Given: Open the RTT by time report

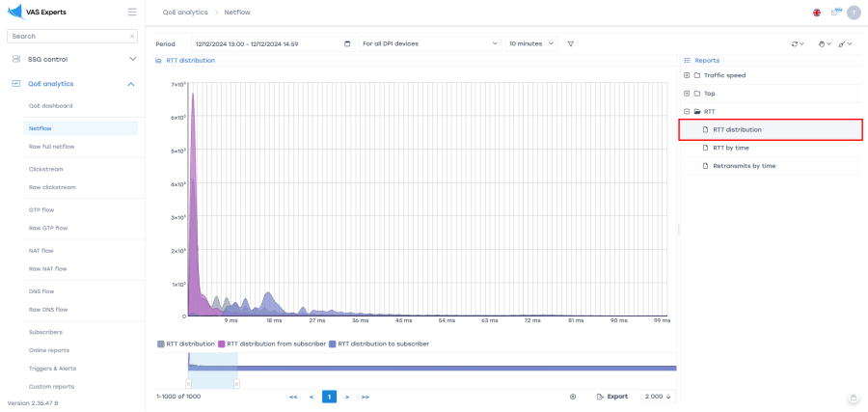Looking at the screenshot, I should 730,148.
